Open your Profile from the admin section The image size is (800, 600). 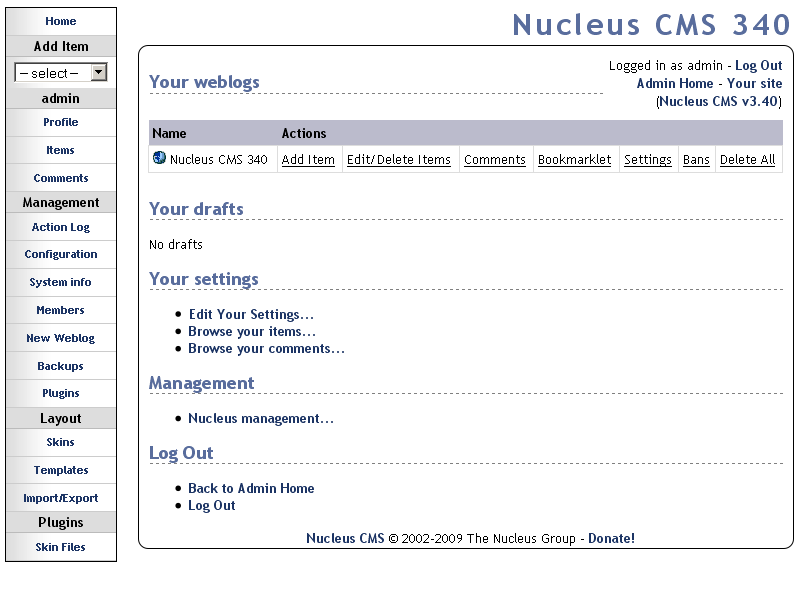pyautogui.click(x=60, y=122)
